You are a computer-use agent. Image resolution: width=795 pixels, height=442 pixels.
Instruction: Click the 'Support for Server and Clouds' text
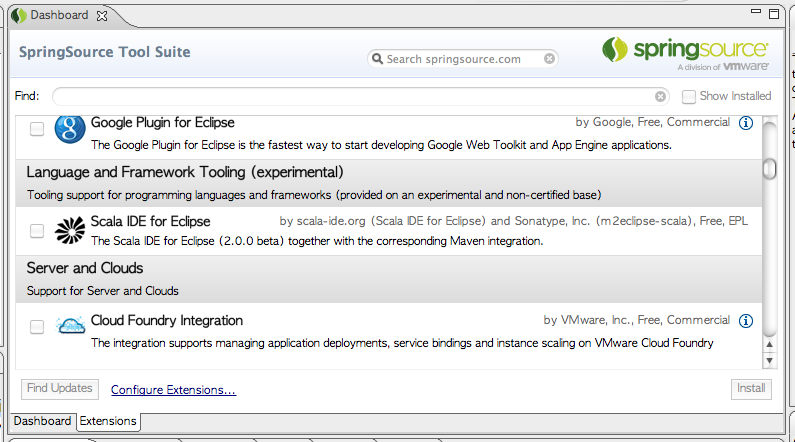click(103, 291)
